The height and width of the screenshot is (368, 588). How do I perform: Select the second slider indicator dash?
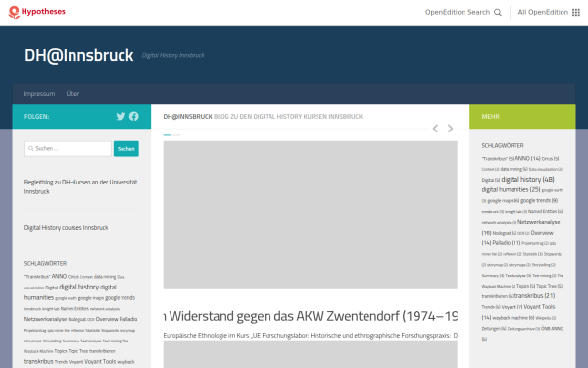tap(176, 134)
